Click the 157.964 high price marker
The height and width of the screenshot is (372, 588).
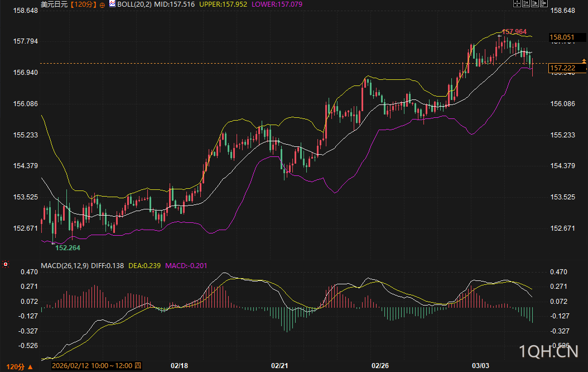[514, 32]
